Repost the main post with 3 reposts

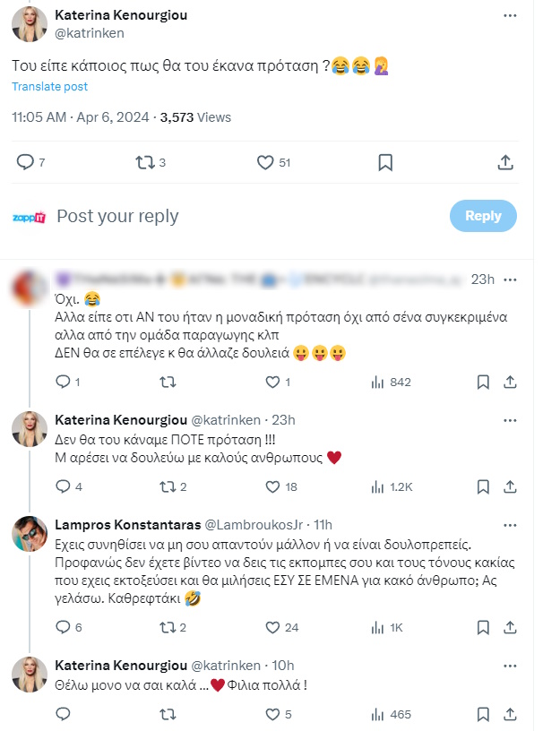(143, 162)
